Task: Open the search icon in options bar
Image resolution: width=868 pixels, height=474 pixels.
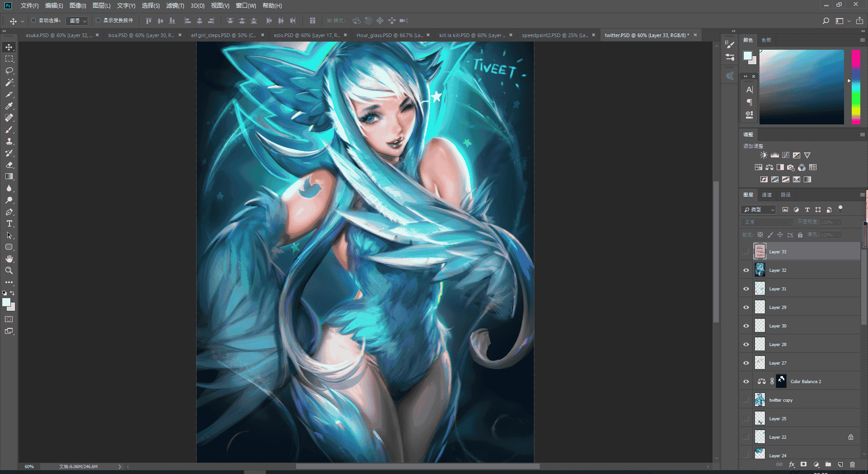Action: [826, 21]
